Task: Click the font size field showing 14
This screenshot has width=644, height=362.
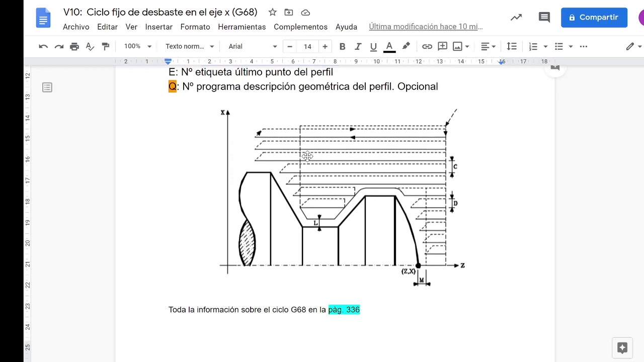Action: pos(307,46)
